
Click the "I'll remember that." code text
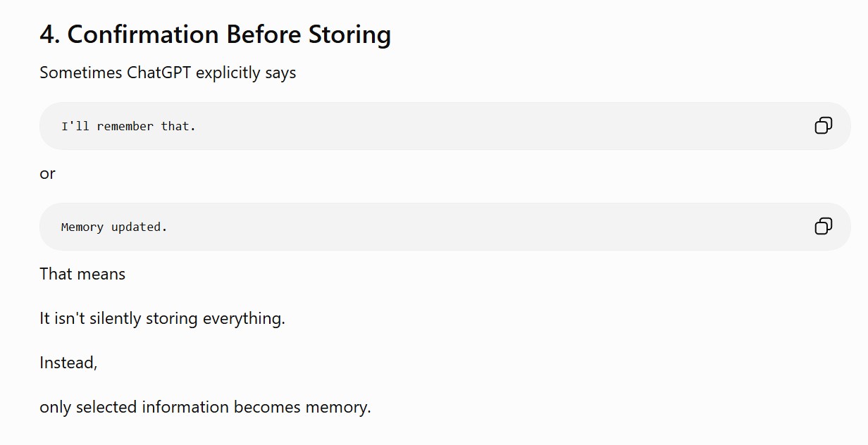[128, 126]
